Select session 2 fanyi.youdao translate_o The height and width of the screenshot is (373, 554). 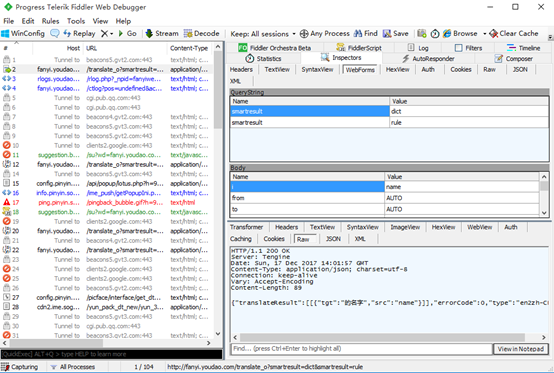click(x=107, y=70)
